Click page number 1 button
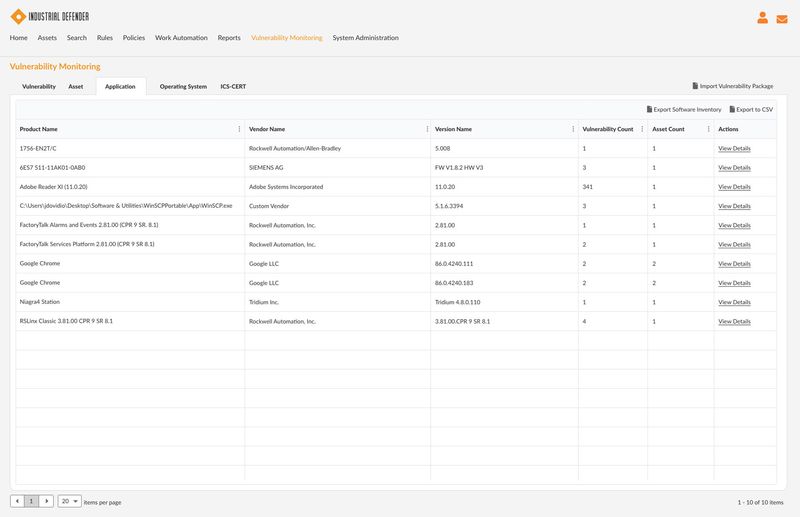The height and width of the screenshot is (517, 800). (32, 501)
